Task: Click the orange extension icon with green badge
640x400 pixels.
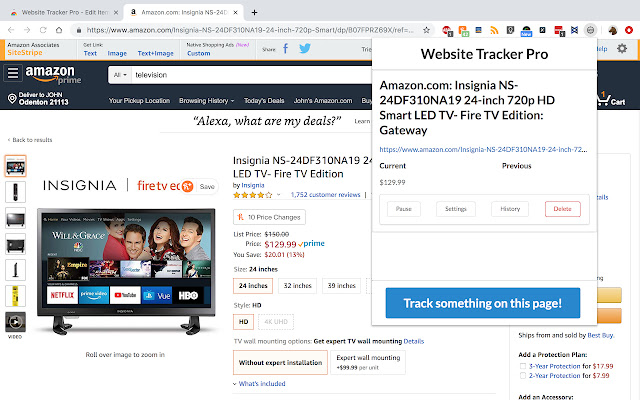Action: click(x=463, y=31)
